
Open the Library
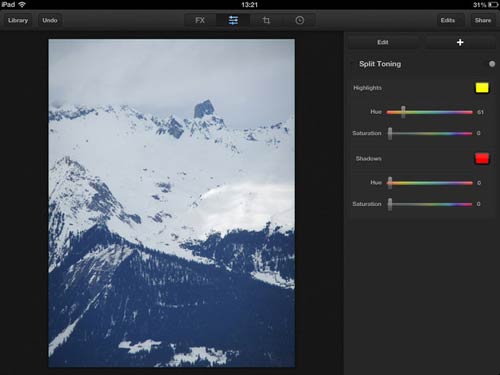pos(18,20)
